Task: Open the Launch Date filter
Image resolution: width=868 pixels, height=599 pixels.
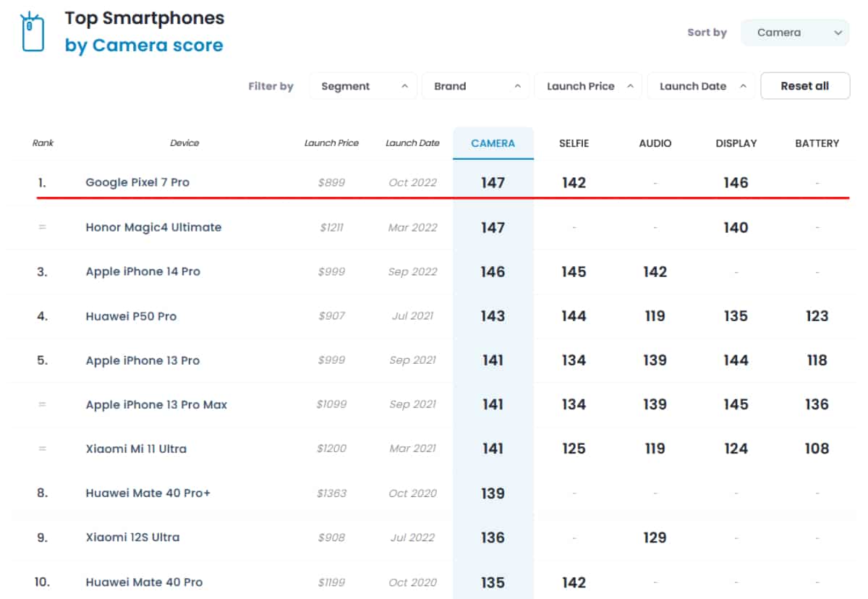Action: (x=701, y=86)
